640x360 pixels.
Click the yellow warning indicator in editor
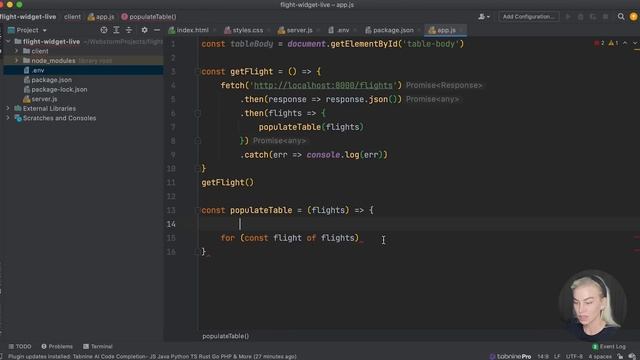(x=613, y=43)
